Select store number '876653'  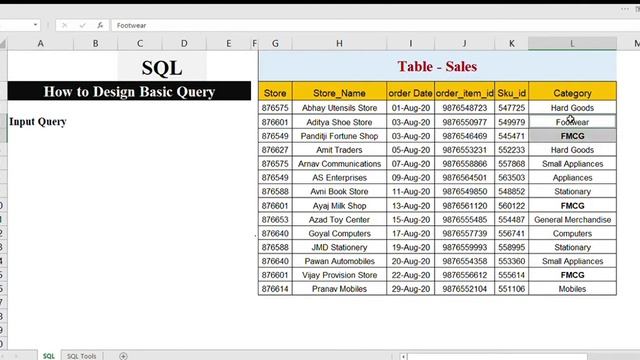pyautogui.click(x=275, y=220)
